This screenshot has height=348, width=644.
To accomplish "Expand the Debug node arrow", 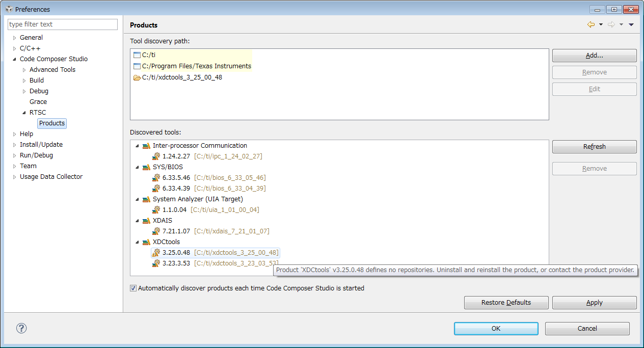I will [24, 91].
